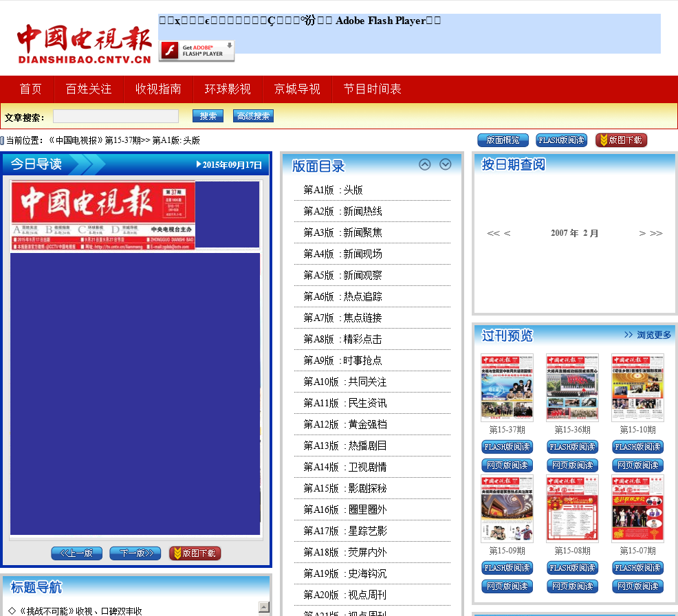
Task: Click top FLASH版阅读 button beside 版面概览
Action: click(x=561, y=140)
